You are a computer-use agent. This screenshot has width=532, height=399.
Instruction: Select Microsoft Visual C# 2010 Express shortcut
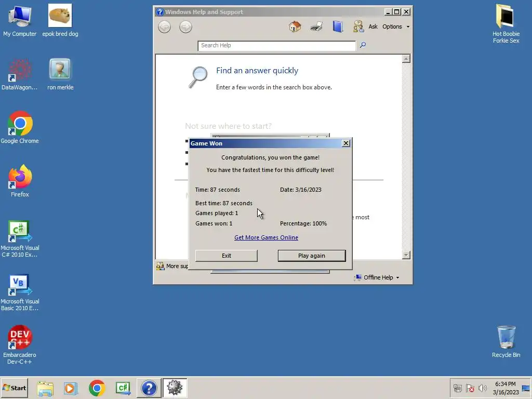(x=20, y=238)
